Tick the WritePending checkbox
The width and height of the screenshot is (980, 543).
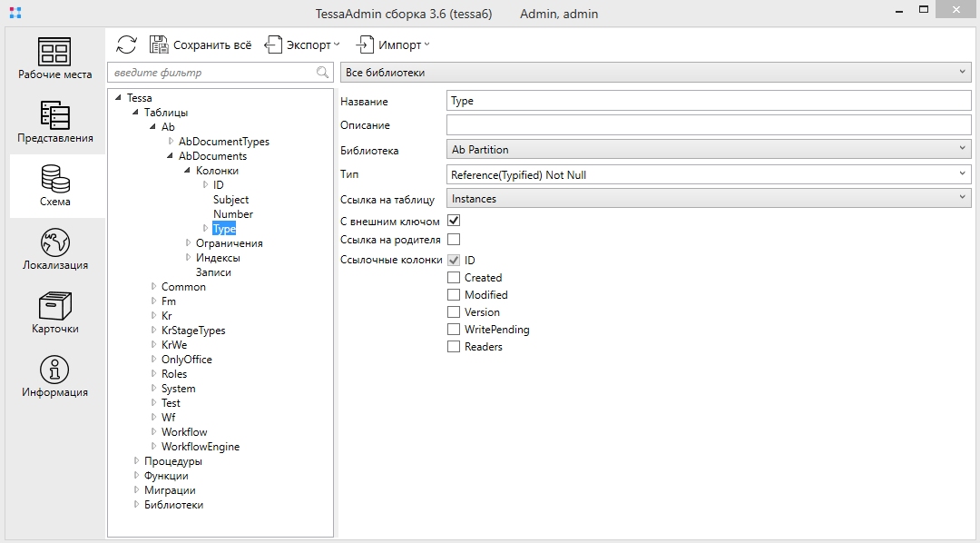[454, 330]
